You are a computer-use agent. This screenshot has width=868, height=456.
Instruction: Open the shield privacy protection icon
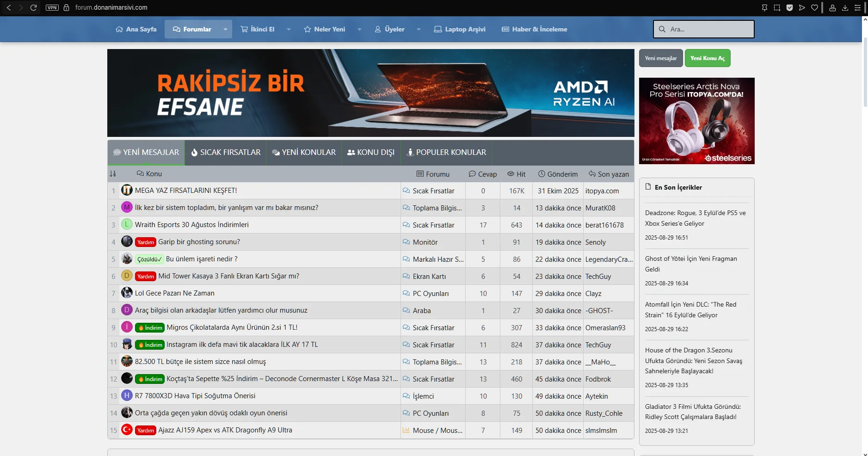[789, 7]
